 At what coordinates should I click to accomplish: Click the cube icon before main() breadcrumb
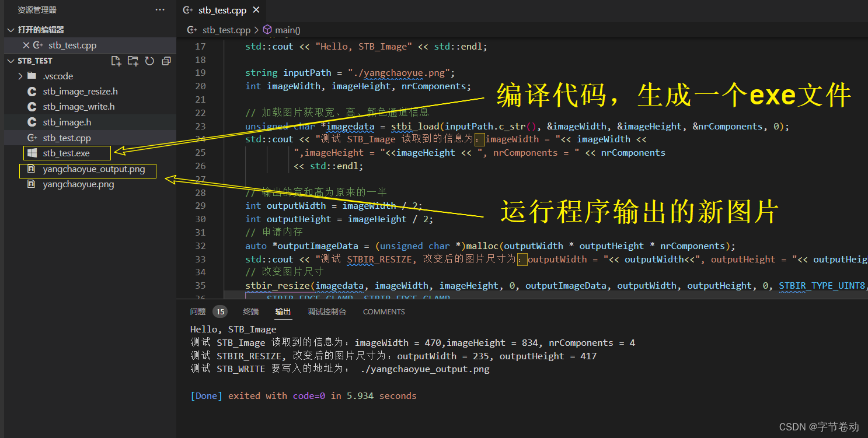(267, 30)
